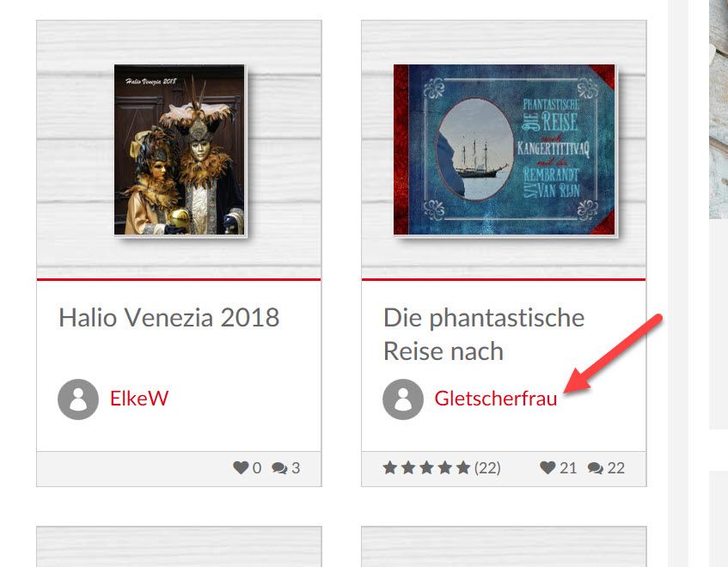Click the third rating star

(426, 467)
